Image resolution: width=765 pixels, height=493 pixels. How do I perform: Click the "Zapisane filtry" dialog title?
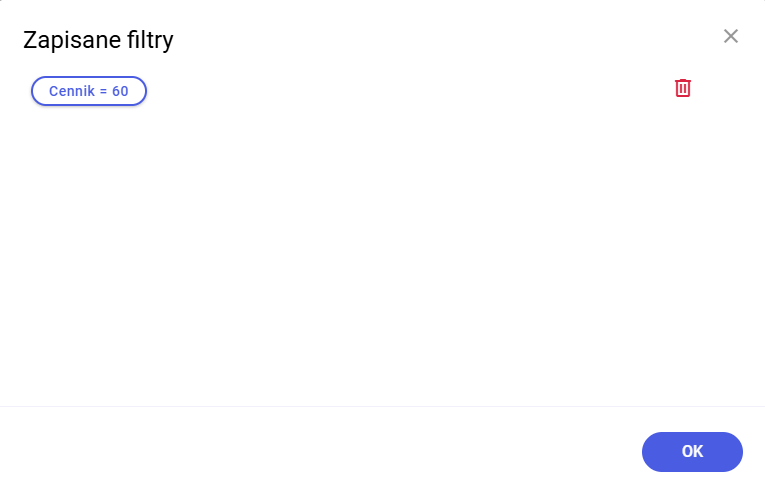[x=98, y=40]
